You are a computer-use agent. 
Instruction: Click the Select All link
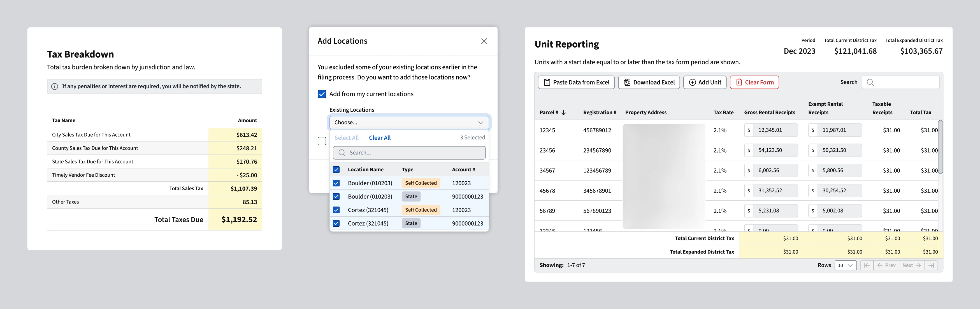[x=346, y=138]
